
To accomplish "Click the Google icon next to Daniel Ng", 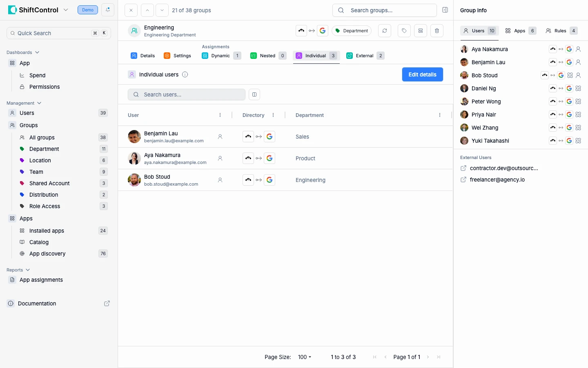I will point(569,88).
